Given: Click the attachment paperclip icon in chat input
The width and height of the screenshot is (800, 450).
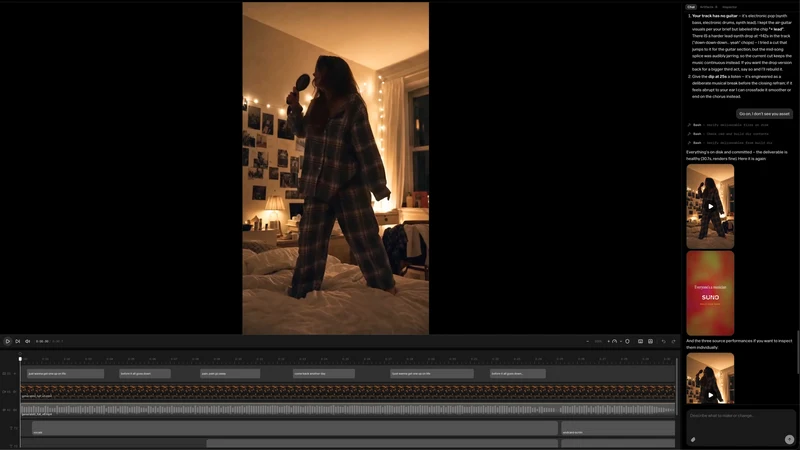Looking at the screenshot, I should coord(693,439).
